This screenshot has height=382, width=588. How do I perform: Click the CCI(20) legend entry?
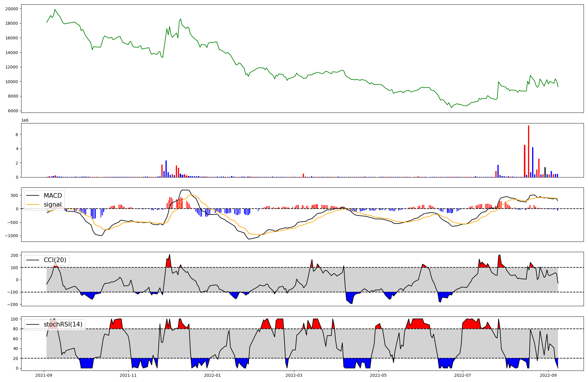click(55, 260)
